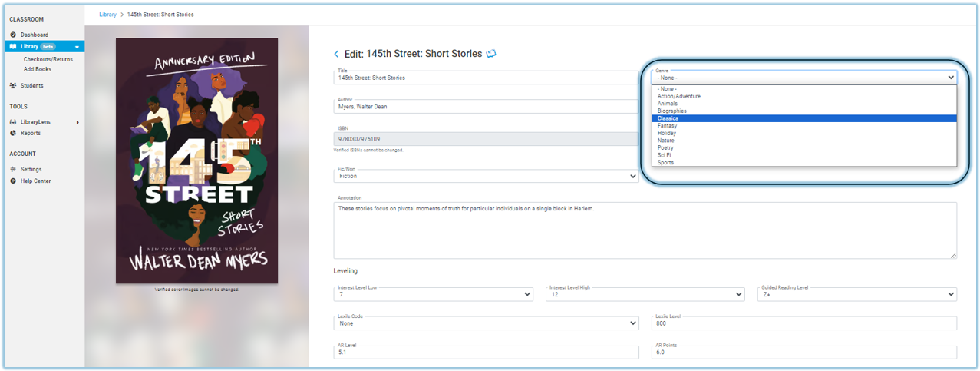Choose Sci Fi from the genre list
Viewport: 980px width, 371px height.
[804, 155]
